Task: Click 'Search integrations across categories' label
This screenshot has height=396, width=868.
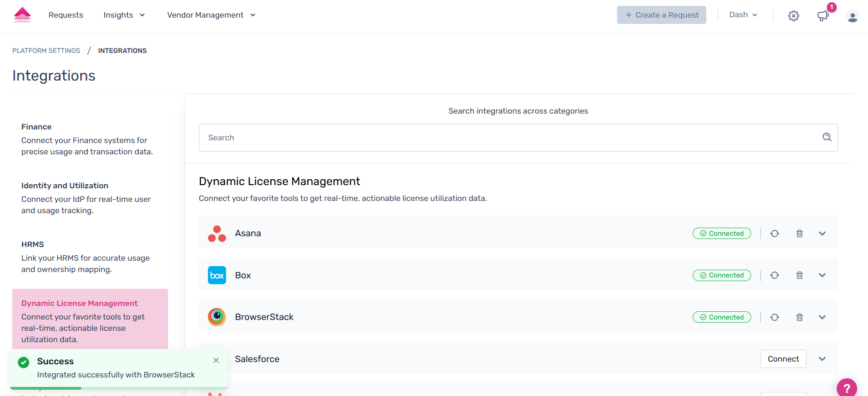Action: coord(518,111)
